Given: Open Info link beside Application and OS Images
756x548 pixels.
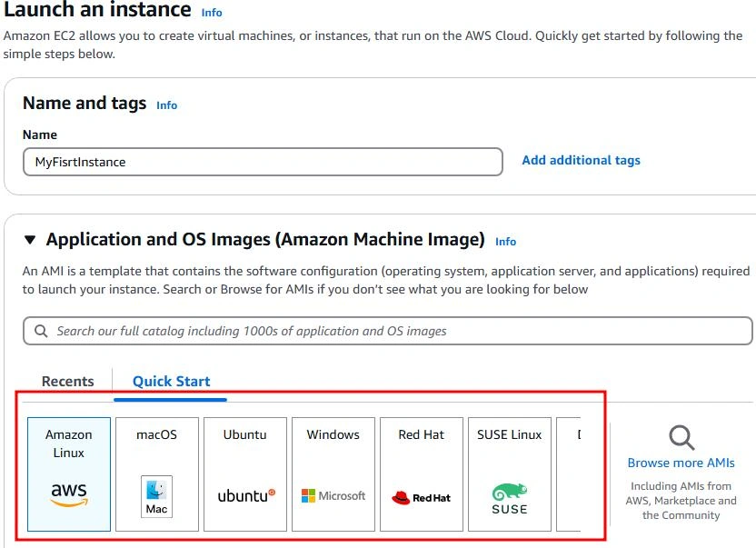Looking at the screenshot, I should 506,241.
